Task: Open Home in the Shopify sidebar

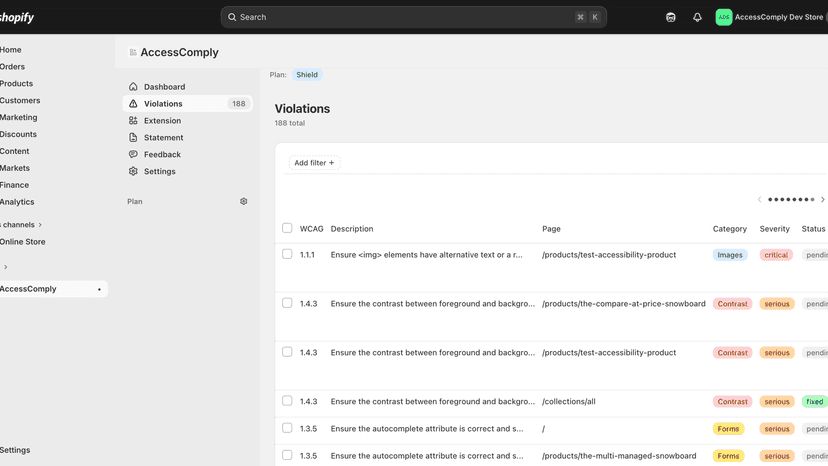Action: coord(11,50)
